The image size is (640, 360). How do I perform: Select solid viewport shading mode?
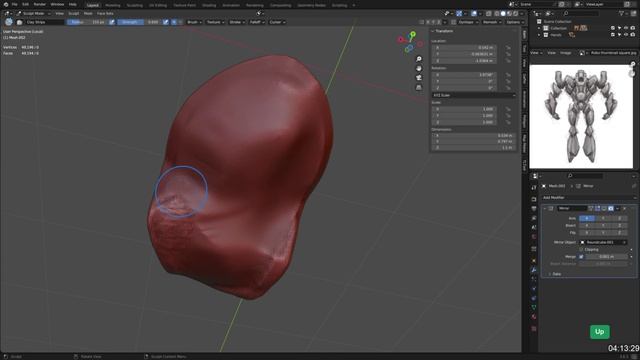[503, 13]
